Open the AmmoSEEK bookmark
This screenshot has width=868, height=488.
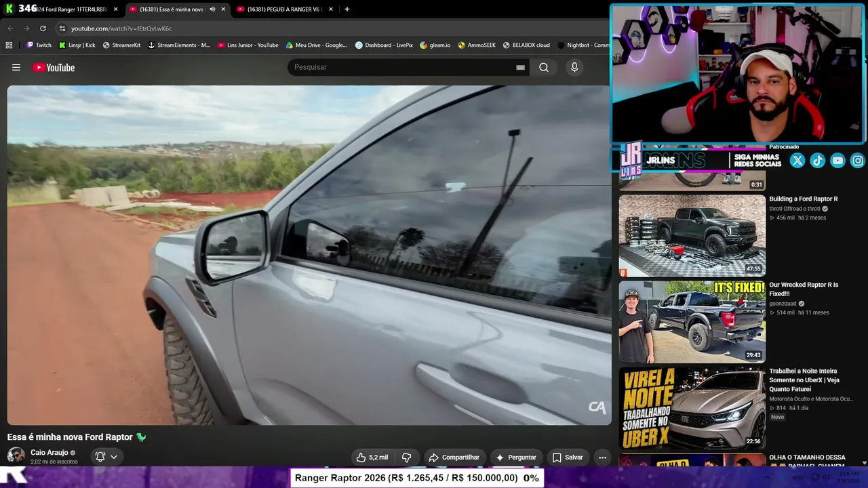pyautogui.click(x=476, y=45)
